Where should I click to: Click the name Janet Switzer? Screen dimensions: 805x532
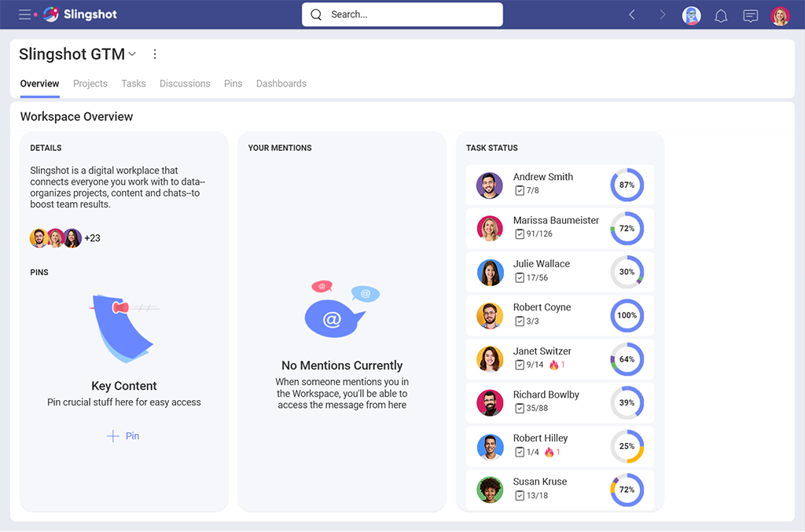542,351
